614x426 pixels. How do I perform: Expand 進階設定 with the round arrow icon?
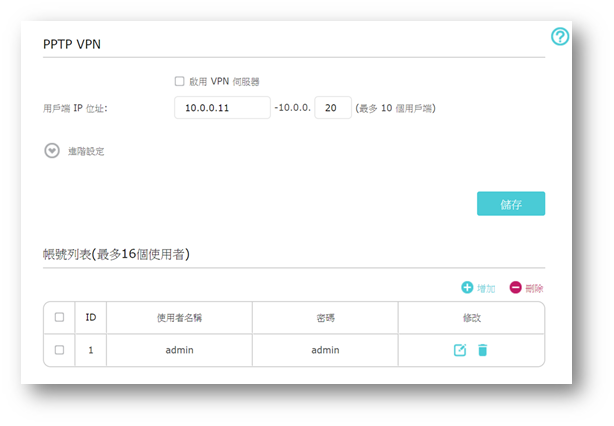pos(52,151)
